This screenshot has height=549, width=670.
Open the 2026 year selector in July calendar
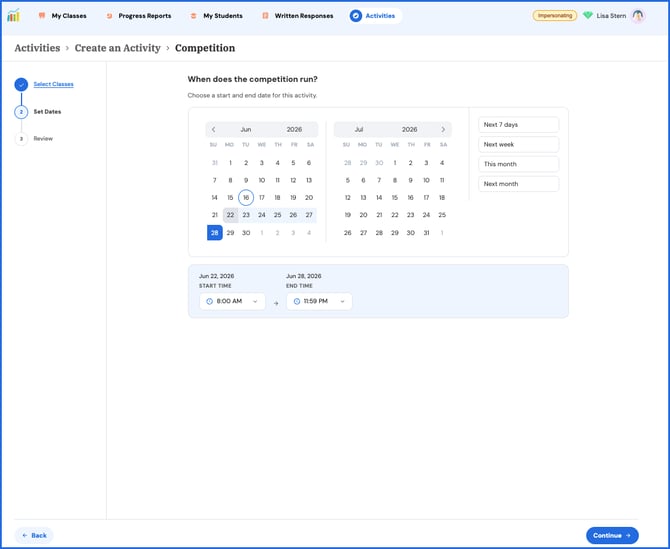409,129
